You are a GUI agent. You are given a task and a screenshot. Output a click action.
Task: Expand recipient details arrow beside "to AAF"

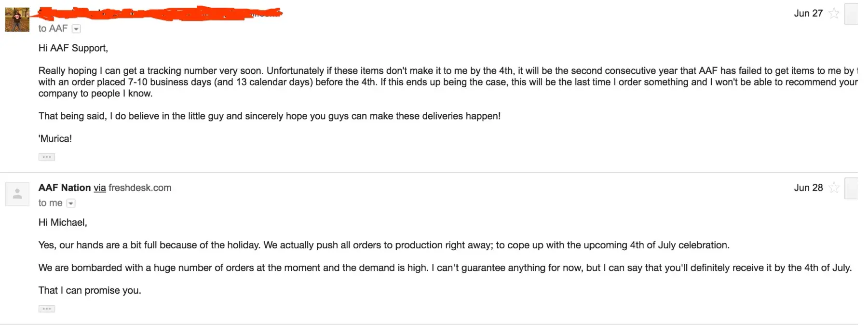coord(76,29)
